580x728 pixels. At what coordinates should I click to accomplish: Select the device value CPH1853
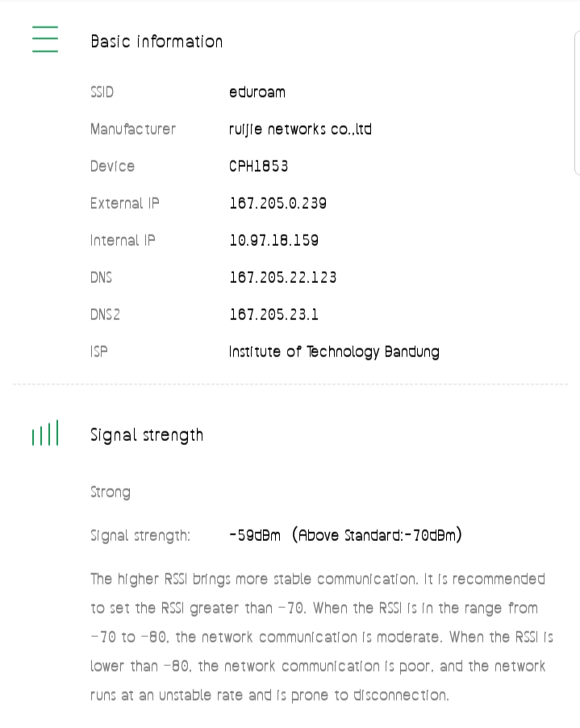point(259,166)
